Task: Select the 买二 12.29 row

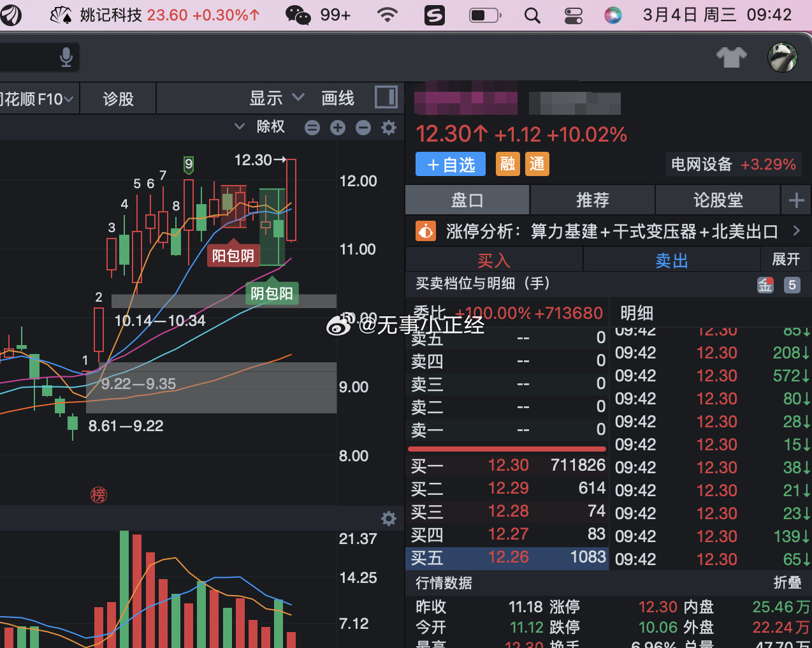Action: point(507,489)
